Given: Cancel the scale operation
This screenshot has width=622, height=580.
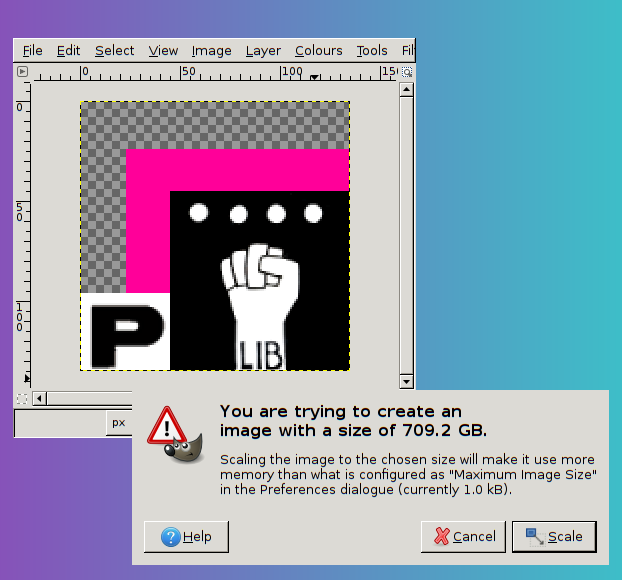Looking at the screenshot, I should click(463, 537).
